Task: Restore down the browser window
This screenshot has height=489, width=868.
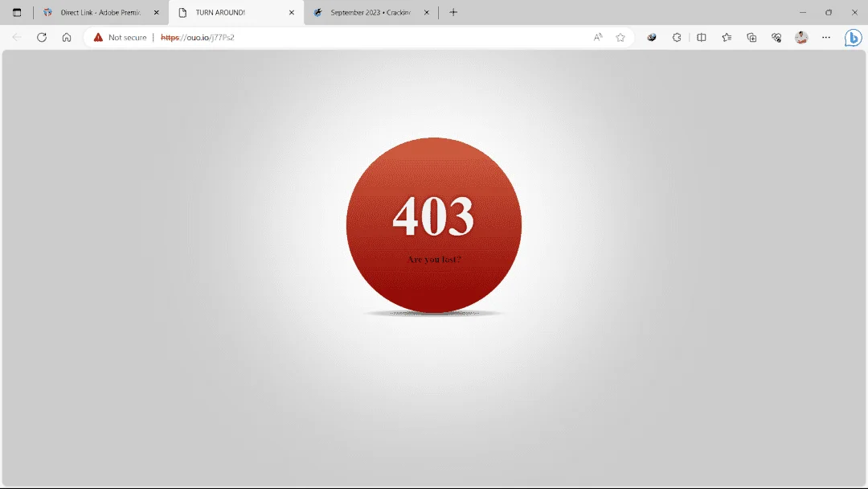Action: (x=829, y=12)
